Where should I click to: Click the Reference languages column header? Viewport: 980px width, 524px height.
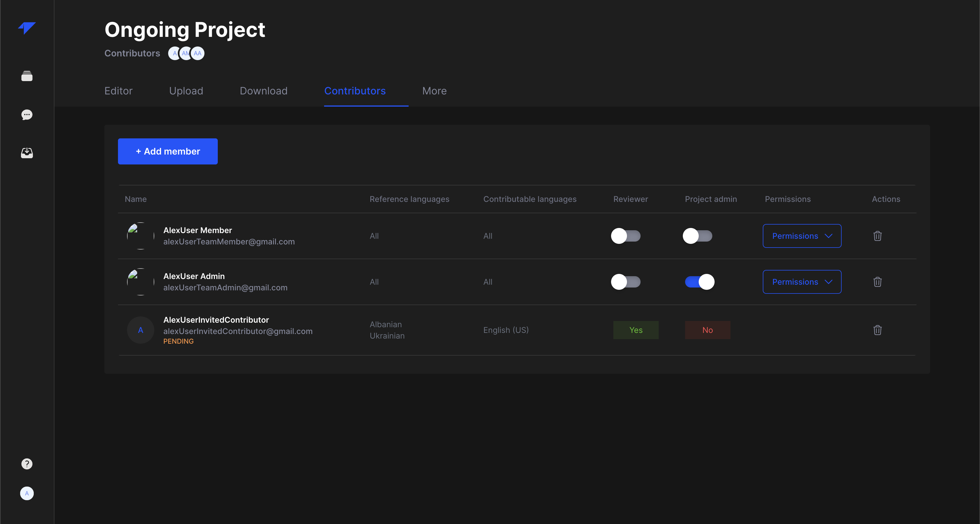pyautogui.click(x=409, y=199)
